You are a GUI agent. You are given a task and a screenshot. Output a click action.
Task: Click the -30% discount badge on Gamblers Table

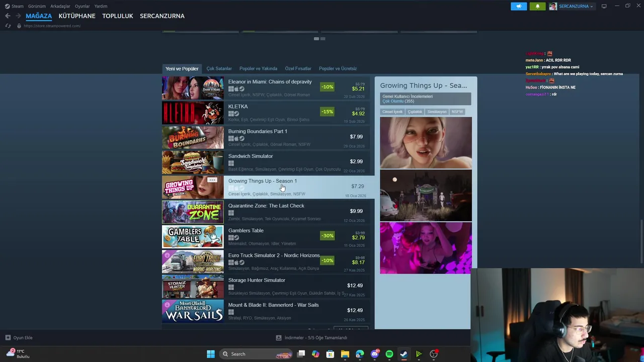327,235
